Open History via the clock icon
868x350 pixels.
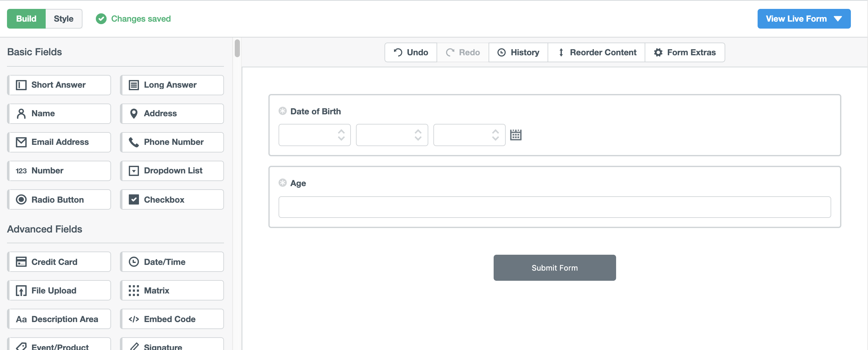(x=502, y=52)
